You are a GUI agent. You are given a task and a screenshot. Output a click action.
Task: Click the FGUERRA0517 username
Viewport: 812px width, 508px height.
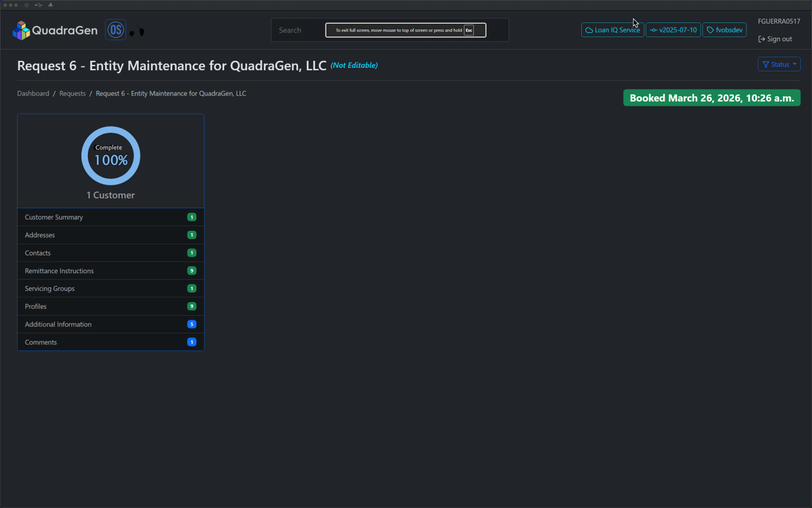[x=779, y=21]
